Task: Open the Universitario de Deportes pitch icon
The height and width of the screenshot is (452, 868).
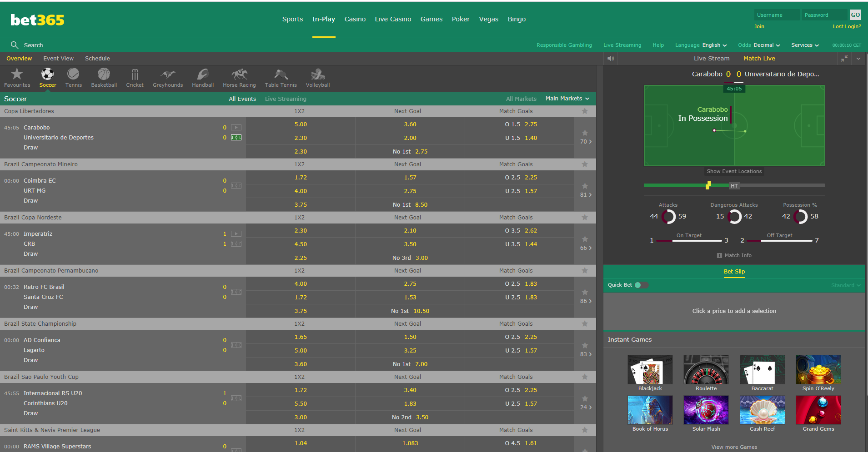Action: [236, 138]
